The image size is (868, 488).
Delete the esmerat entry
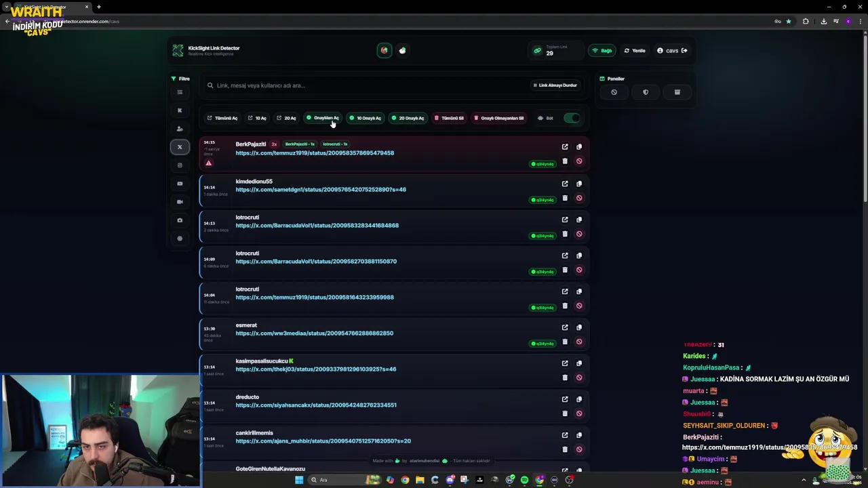pos(565,342)
